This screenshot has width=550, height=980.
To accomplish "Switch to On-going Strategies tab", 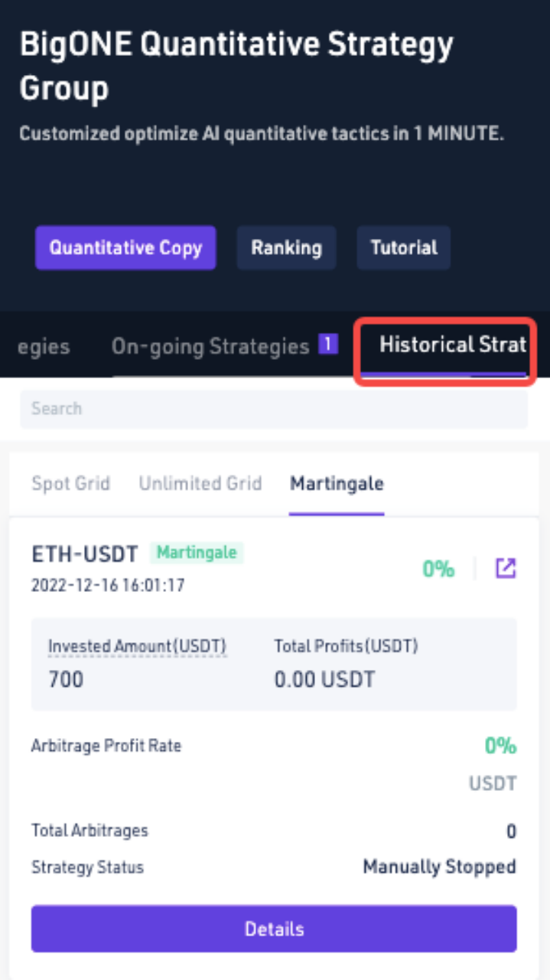I will tap(210, 346).
